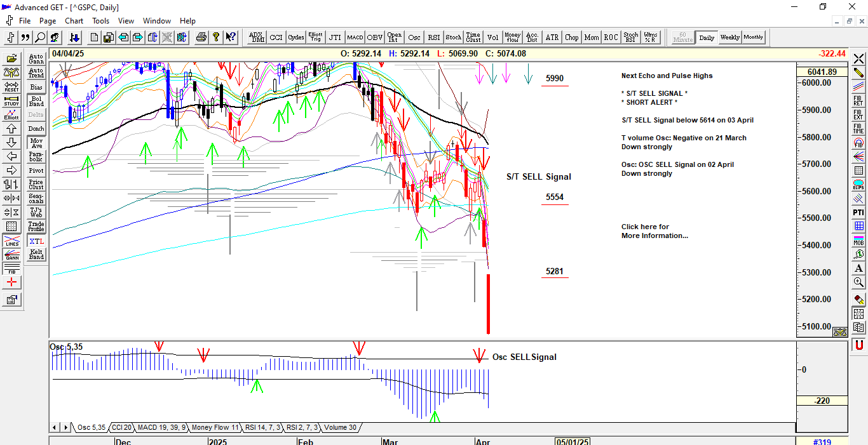Switch to the MACD 19, 39, 9 tab
The width and height of the screenshot is (868, 445).
pos(161,428)
